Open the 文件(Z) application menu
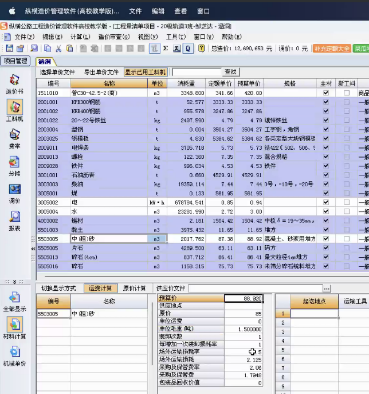The width and height of the screenshot is (369, 394). 24,37
